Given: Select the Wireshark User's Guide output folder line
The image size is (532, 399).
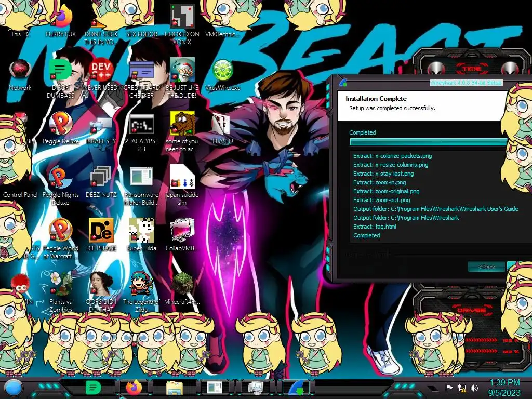Looking at the screenshot, I should [436, 209].
